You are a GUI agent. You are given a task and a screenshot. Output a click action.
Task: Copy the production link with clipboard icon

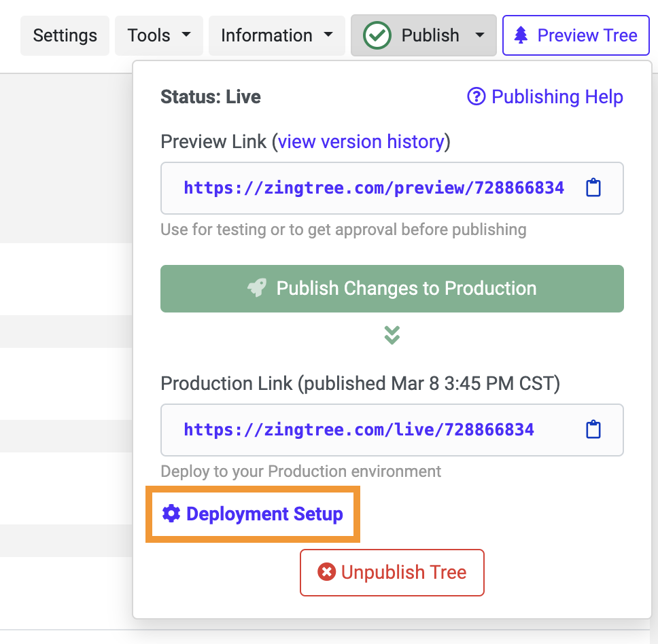coord(593,429)
